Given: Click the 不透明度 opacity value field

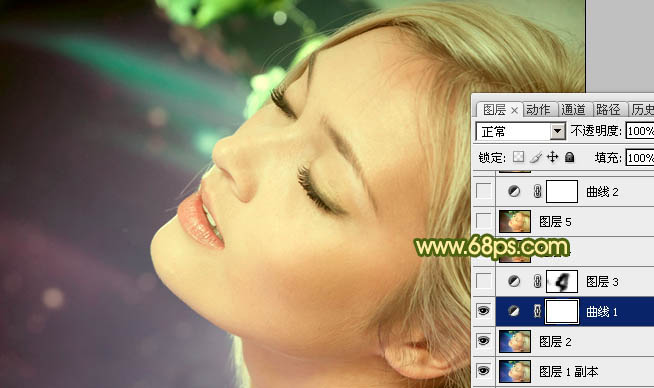Looking at the screenshot, I should [640, 131].
